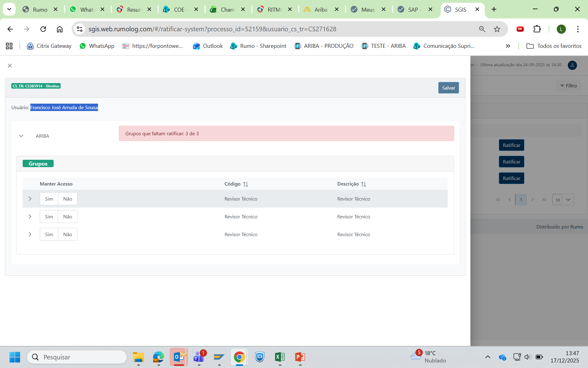The width and height of the screenshot is (588, 368).
Task: Go to the browser home page icon
Action: 60,29
